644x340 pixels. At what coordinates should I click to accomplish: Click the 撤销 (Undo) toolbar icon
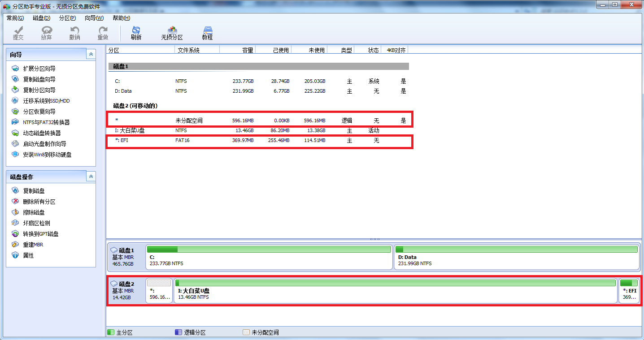pyautogui.click(x=74, y=30)
